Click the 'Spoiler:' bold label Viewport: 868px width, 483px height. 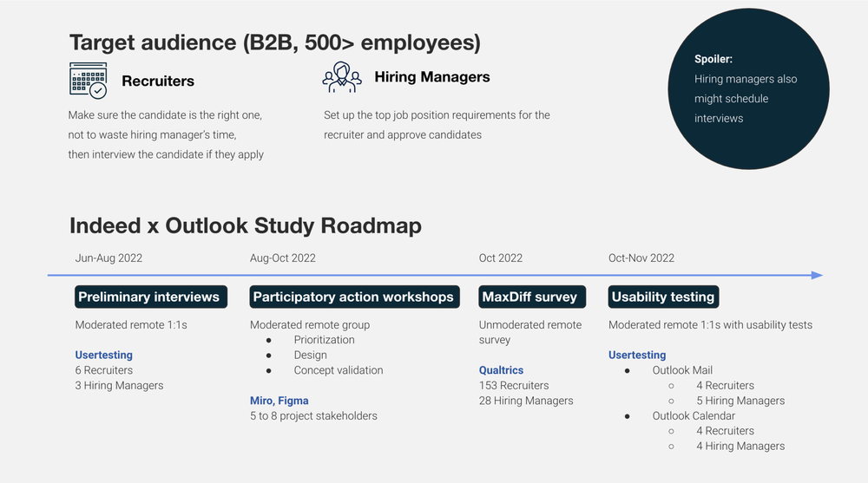pos(713,59)
